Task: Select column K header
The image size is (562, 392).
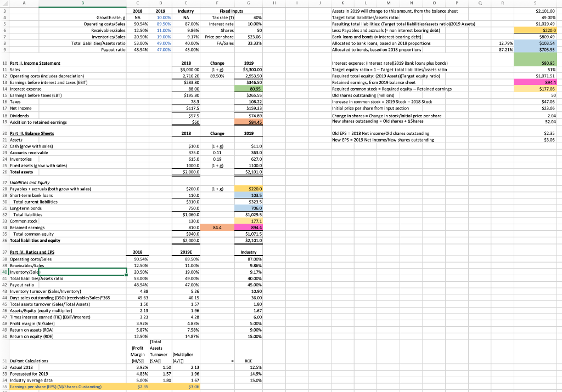Action: [342, 3]
